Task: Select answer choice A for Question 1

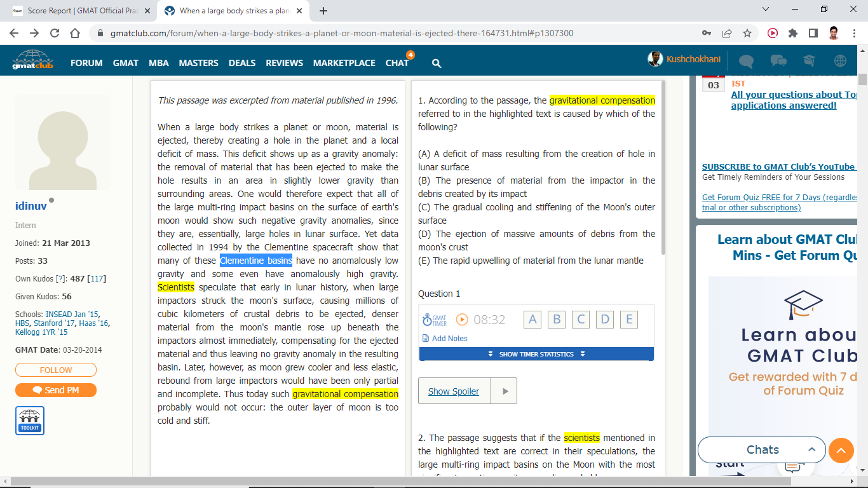Action: click(532, 320)
